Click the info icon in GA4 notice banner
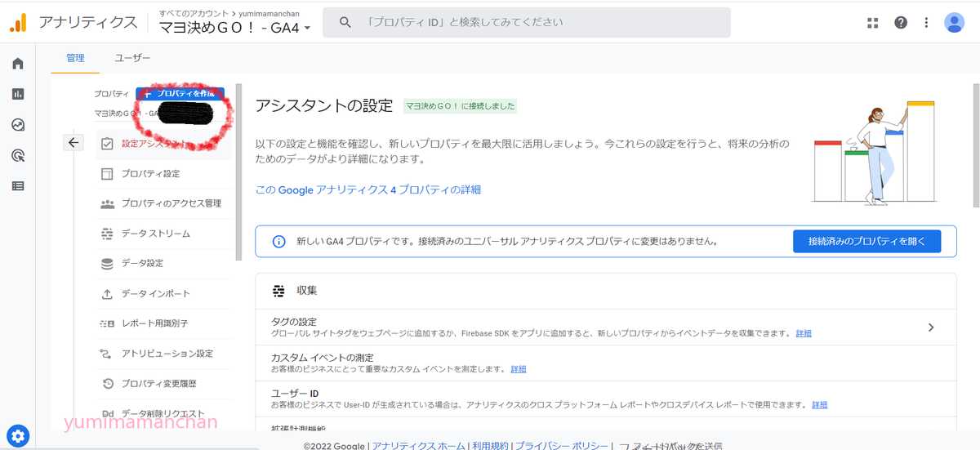This screenshot has width=980, height=450. click(x=278, y=242)
